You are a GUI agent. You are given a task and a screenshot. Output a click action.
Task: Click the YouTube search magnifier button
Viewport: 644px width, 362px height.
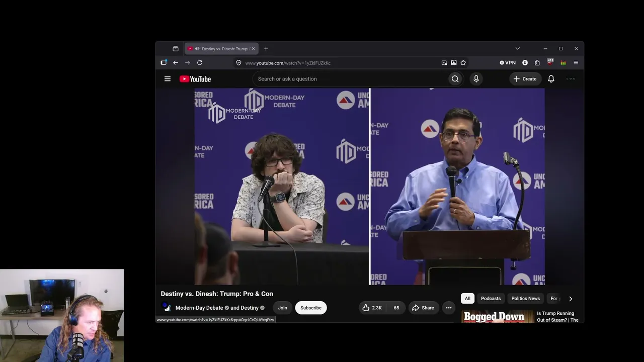pos(455,79)
